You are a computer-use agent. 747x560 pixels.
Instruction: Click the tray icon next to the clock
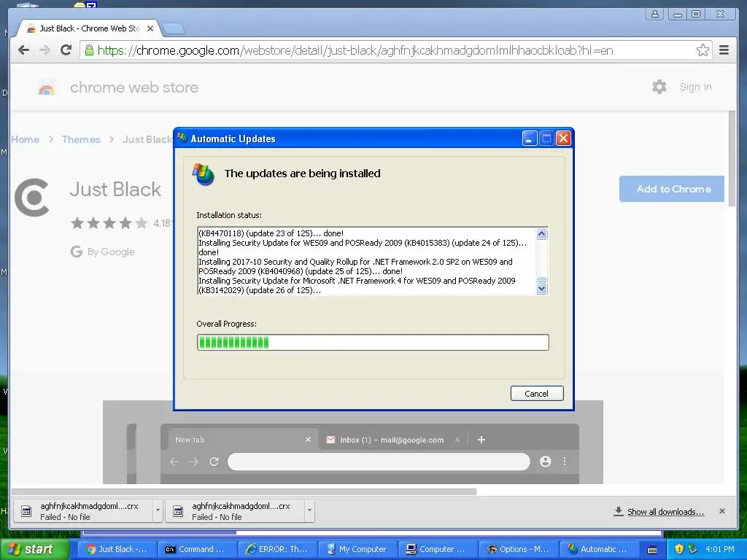pos(693,549)
